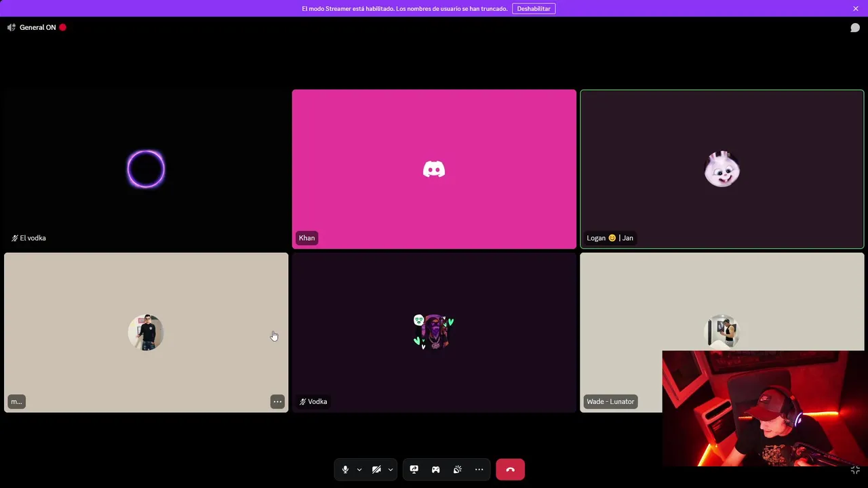Select Logan | Jan participant tile
Image resolution: width=868 pixels, height=488 pixels.
tap(722, 169)
